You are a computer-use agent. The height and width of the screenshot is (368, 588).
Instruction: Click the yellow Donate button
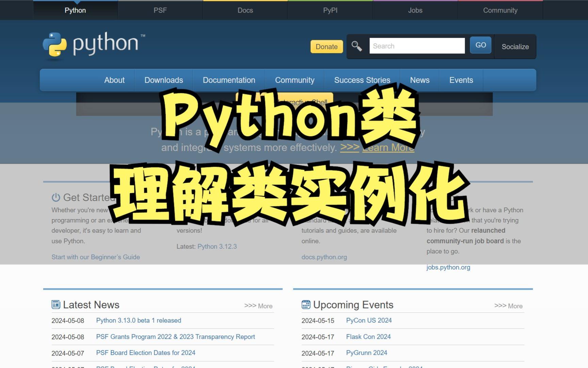coord(327,47)
